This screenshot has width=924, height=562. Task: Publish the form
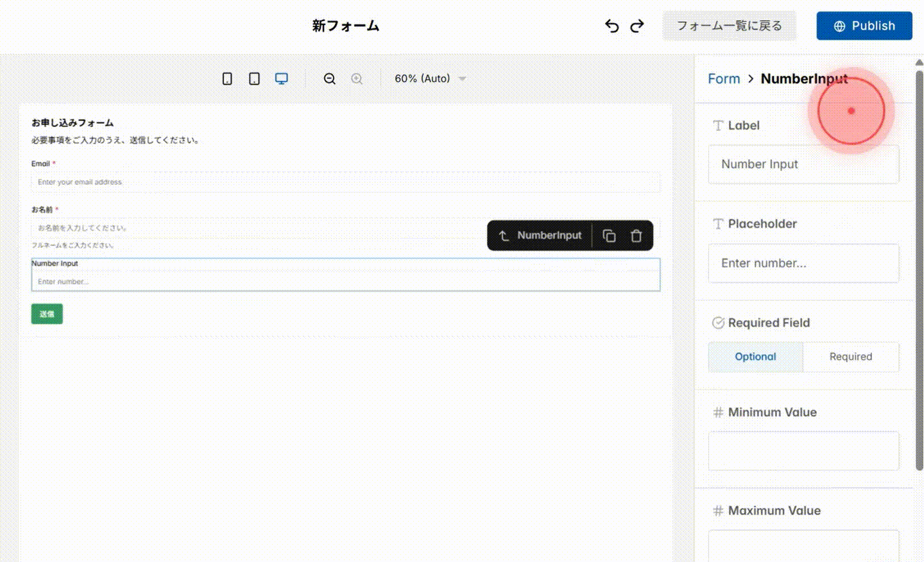point(864,26)
